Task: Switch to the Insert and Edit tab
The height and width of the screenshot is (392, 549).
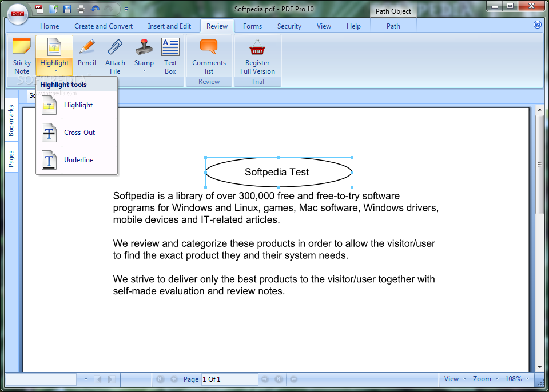Action: click(x=169, y=26)
